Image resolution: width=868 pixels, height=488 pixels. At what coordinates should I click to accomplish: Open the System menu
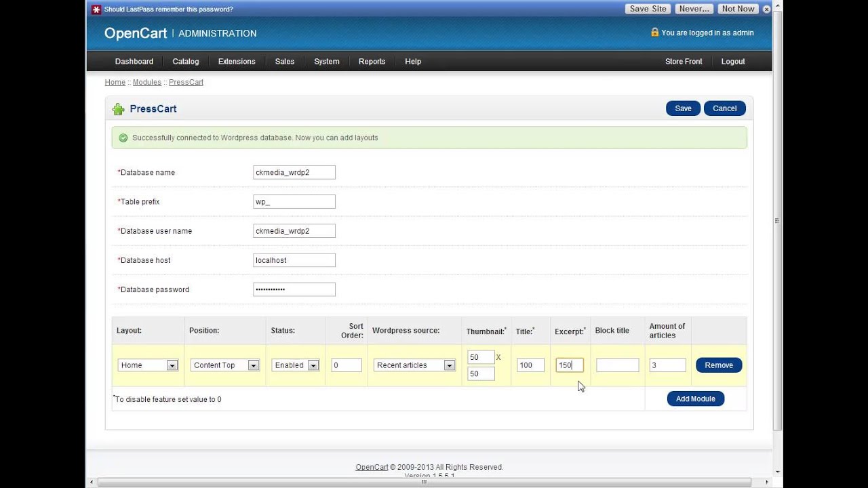click(x=327, y=61)
